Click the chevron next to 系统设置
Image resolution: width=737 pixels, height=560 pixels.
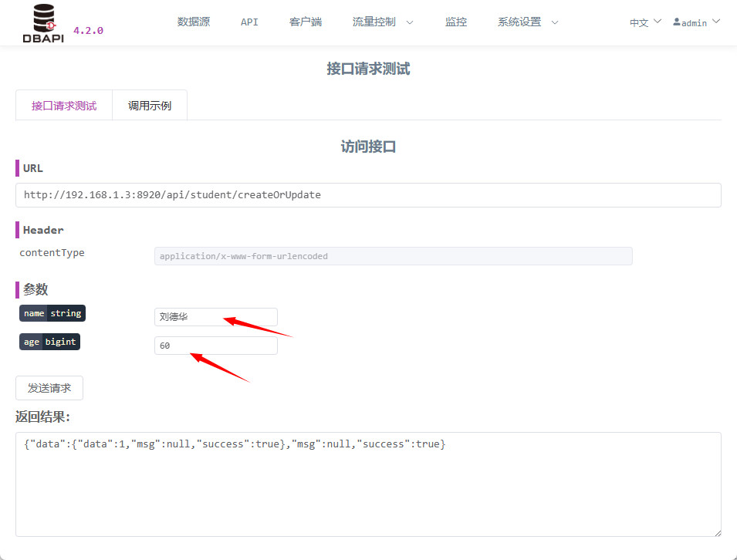(555, 22)
